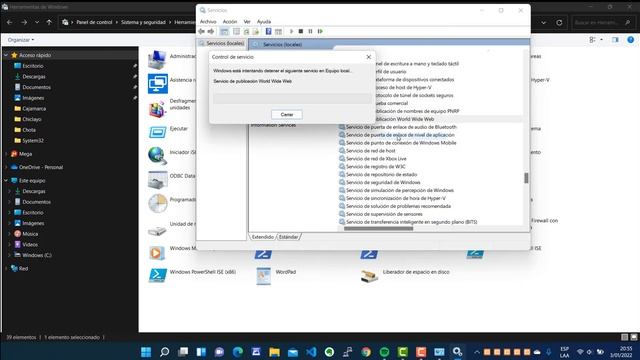
Task: Click the Cerrar button in service control dialog
Action: coord(287,115)
